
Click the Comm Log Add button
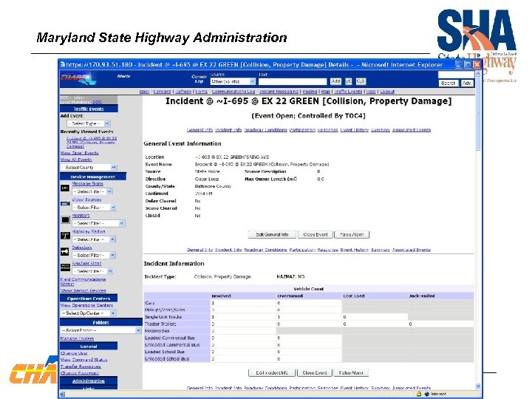335,81
